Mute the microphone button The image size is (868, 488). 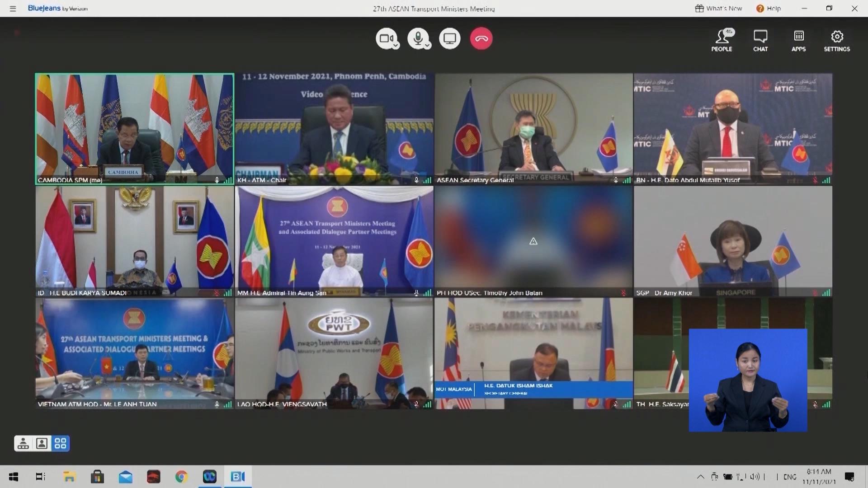click(x=417, y=38)
